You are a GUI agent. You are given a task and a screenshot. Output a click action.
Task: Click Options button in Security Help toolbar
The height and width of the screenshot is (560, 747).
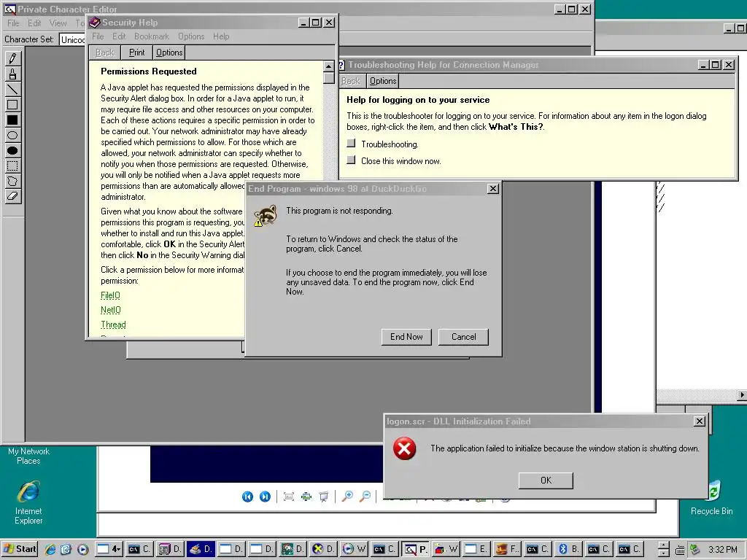tap(169, 52)
